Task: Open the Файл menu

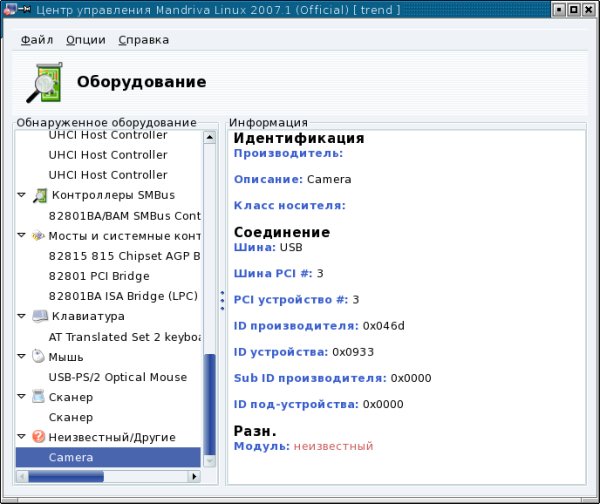Action: 37,40
